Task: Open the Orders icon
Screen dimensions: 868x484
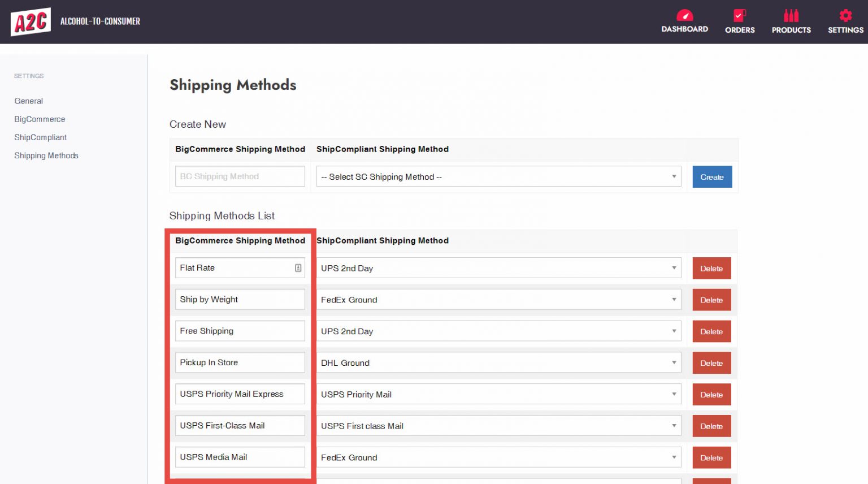Action: point(740,15)
